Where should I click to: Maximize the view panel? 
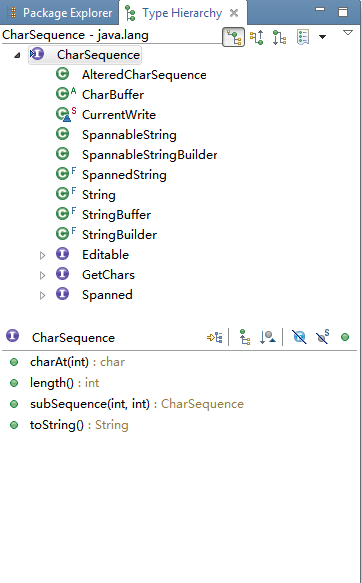343,12
